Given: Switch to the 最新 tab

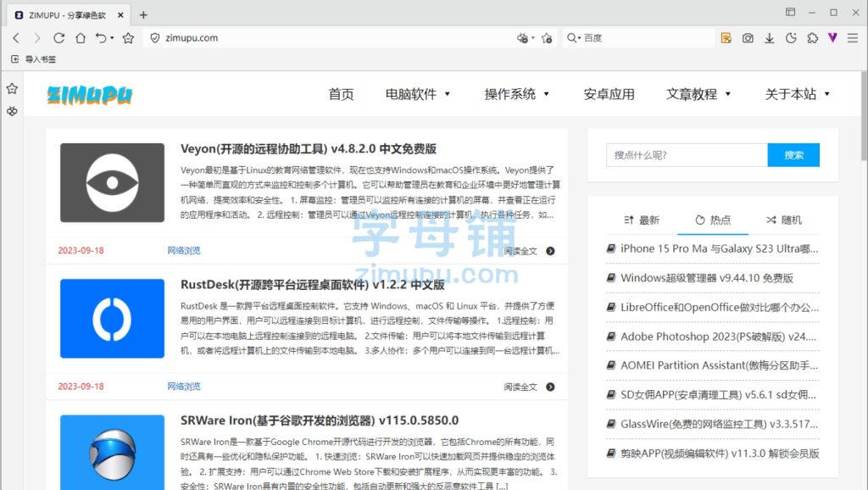Looking at the screenshot, I should (x=642, y=220).
